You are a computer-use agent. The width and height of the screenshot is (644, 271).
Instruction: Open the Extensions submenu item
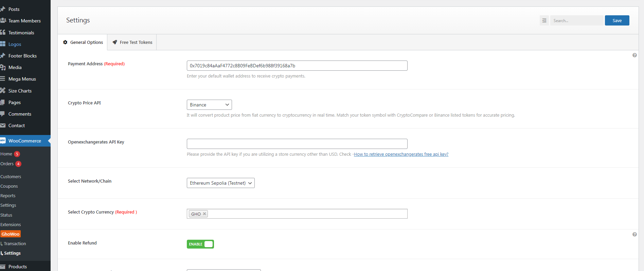pos(11,224)
